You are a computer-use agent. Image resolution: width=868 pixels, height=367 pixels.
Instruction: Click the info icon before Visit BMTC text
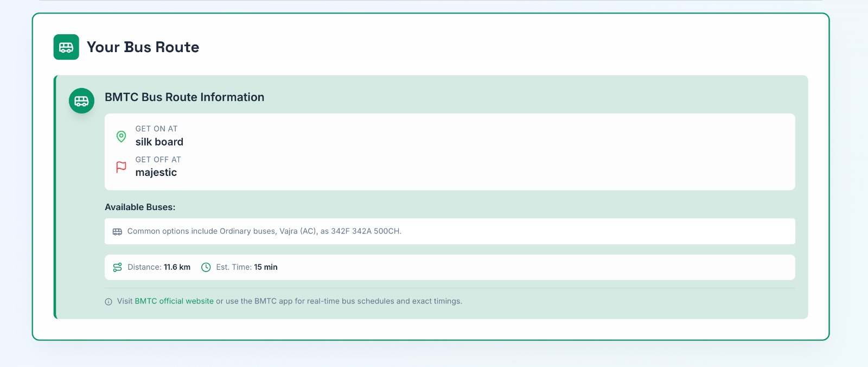[108, 302]
